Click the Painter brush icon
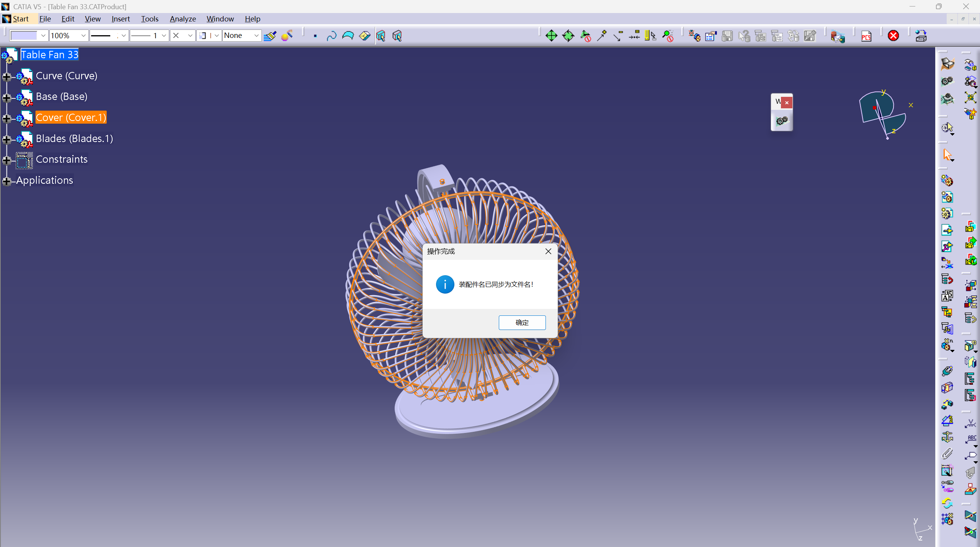This screenshot has height=547, width=980. coord(270,36)
